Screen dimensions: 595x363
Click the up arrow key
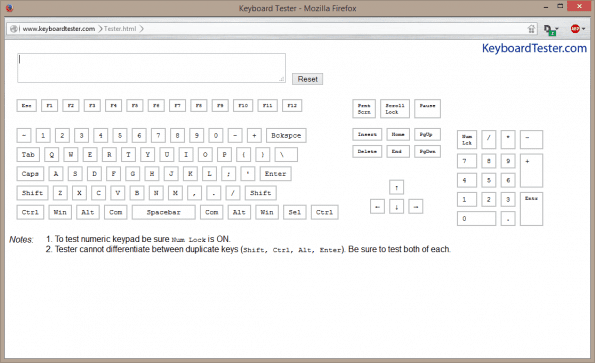click(397, 187)
